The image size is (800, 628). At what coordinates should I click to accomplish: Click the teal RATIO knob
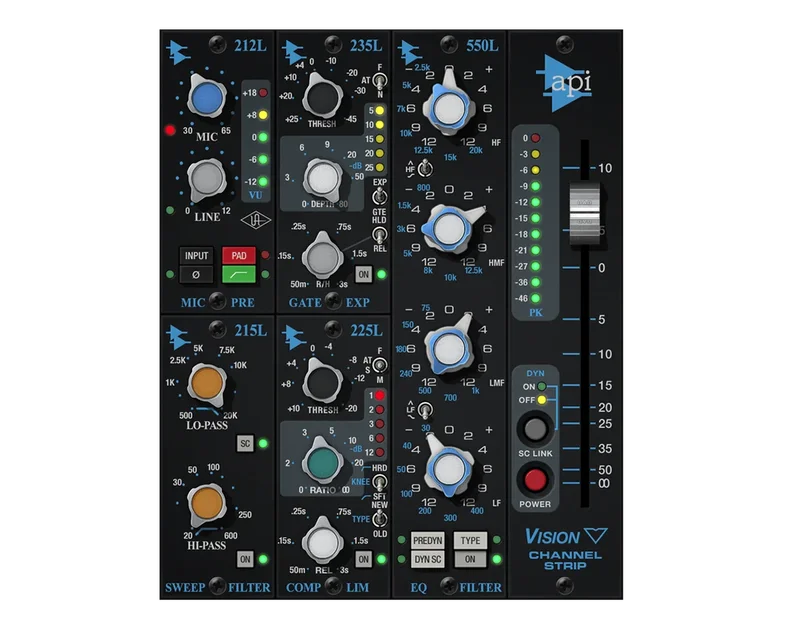(322, 462)
